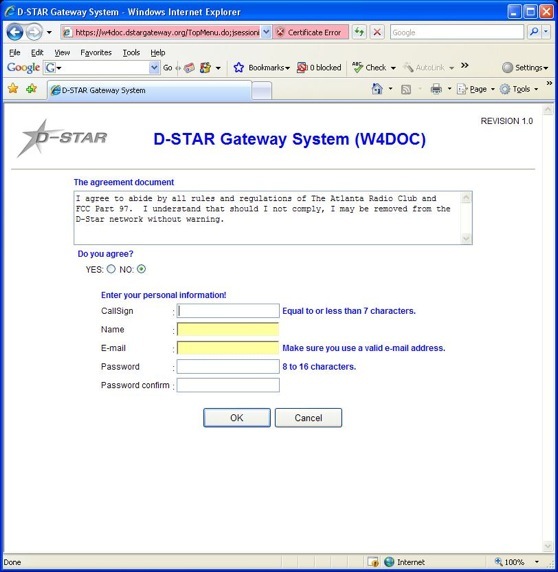Viewport: 558px width, 572px height.
Task: Click the Refresh page icon
Action: click(x=359, y=32)
